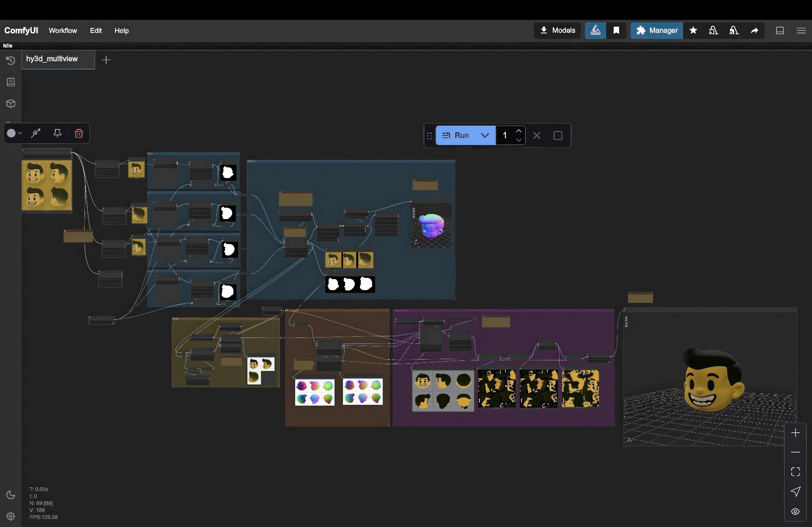Open the Workflow menu
This screenshot has width=812, height=527.
pyautogui.click(x=63, y=30)
